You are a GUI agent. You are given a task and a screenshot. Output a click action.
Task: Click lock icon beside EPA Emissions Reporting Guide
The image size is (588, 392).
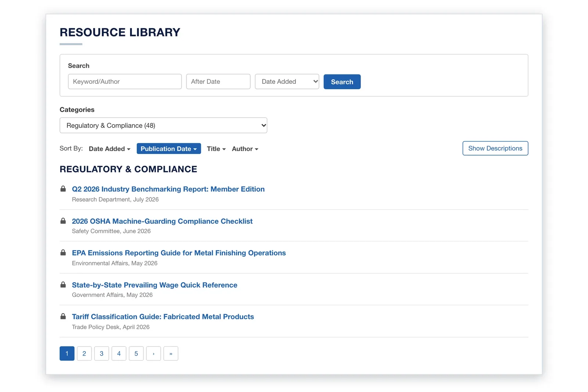63,252
